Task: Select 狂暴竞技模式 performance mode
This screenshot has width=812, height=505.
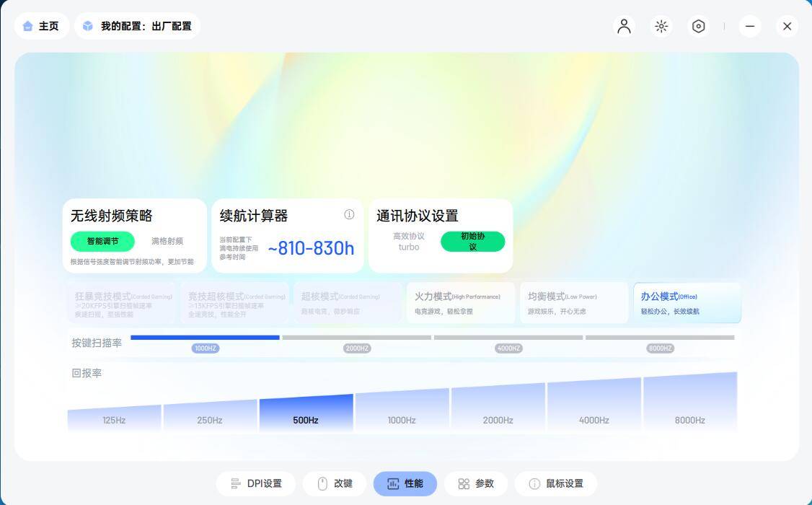Action: (123, 303)
